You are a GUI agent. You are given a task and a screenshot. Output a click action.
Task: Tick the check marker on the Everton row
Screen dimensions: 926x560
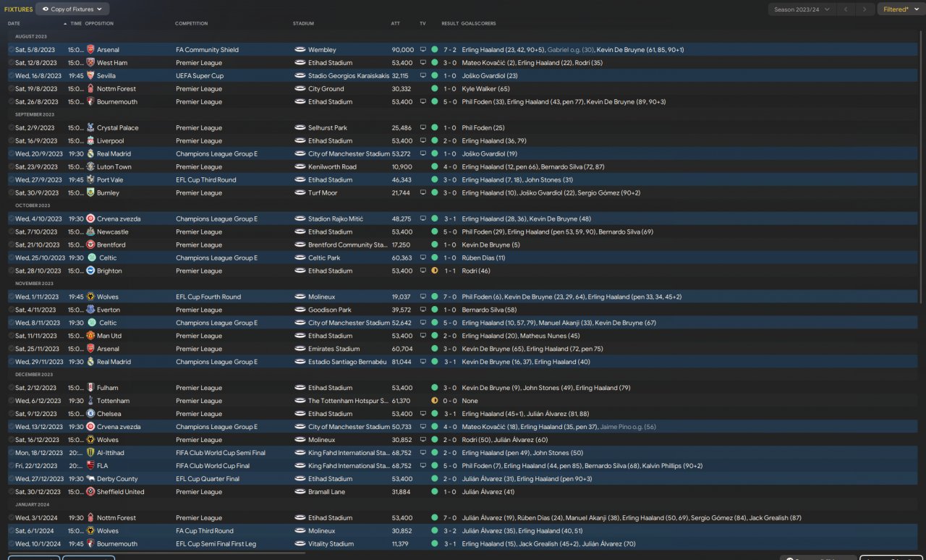coord(11,310)
